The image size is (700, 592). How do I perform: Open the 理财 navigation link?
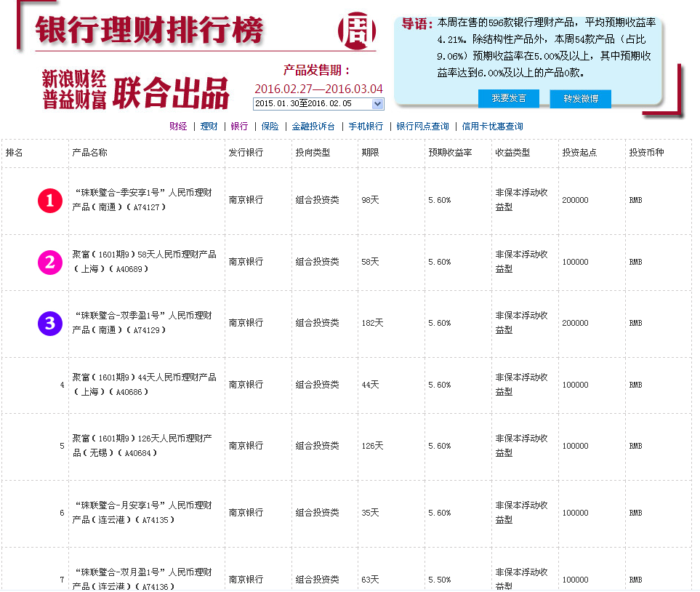[x=209, y=127]
